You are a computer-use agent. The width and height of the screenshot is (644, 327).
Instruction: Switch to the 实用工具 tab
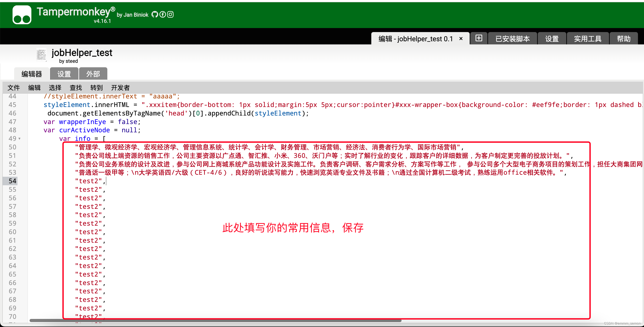tap(588, 39)
